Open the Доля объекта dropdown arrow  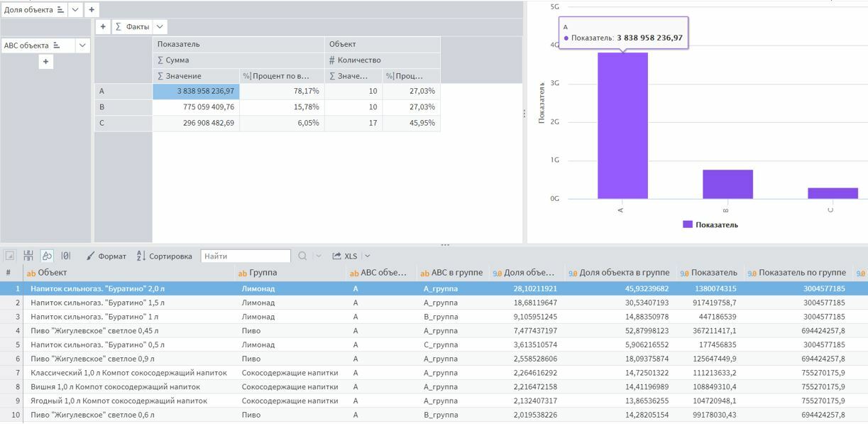76,10
